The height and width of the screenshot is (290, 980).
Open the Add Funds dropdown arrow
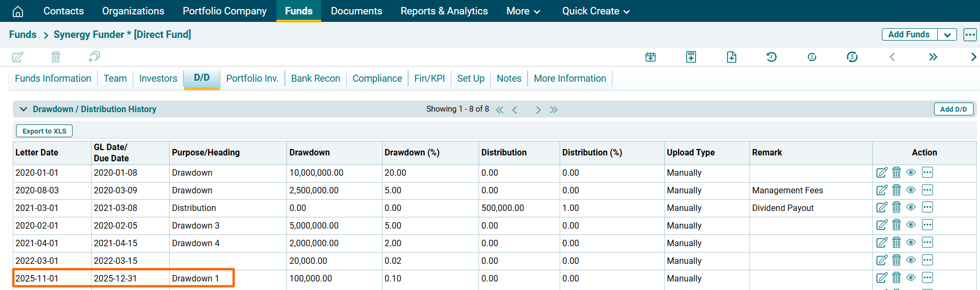coord(947,35)
